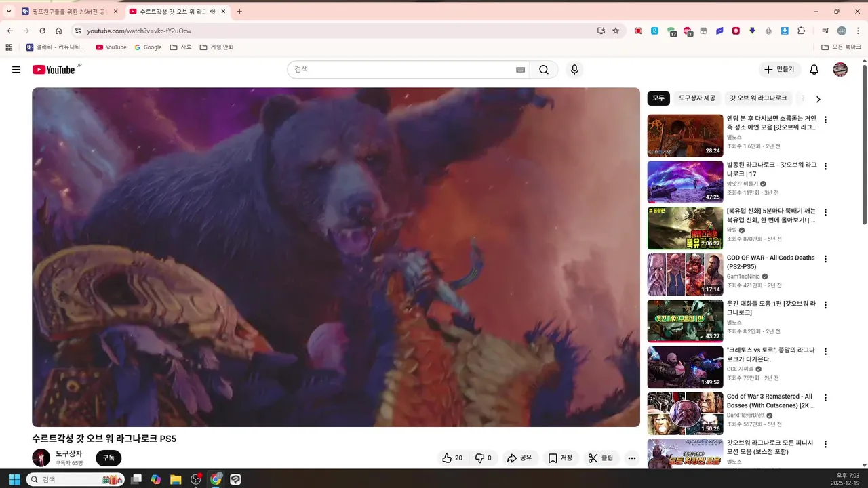Bookmark this page with the star icon
Screen dimensions: 868x488
(616, 30)
